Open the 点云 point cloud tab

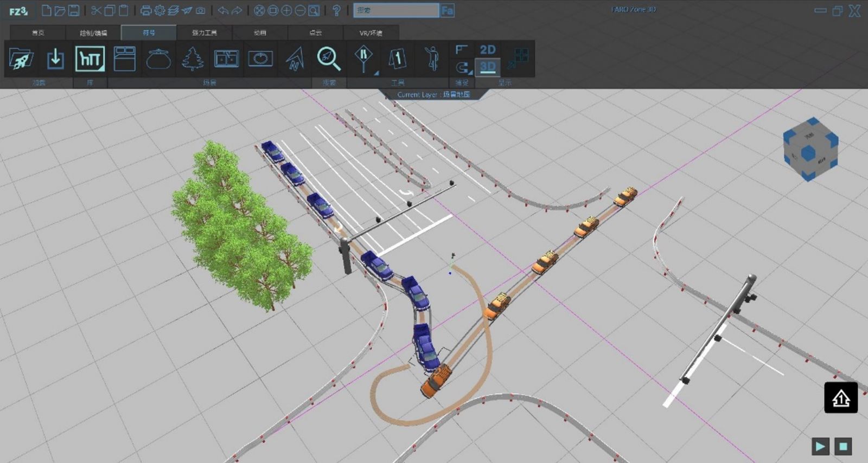[x=315, y=33]
